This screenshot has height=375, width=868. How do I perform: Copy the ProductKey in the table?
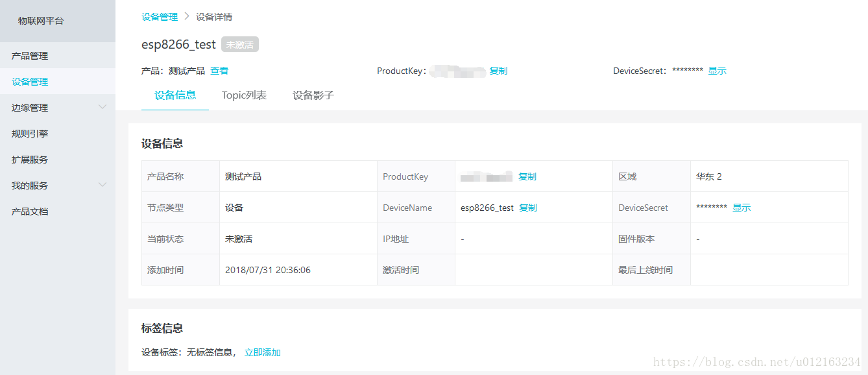527,176
